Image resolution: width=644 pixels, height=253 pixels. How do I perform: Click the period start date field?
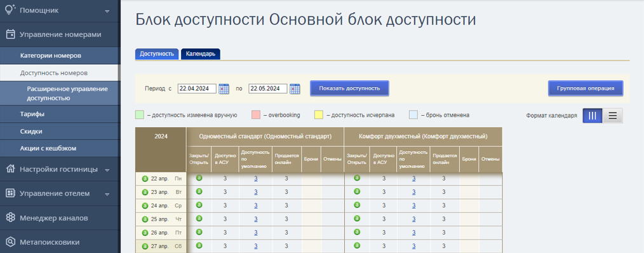[197, 88]
